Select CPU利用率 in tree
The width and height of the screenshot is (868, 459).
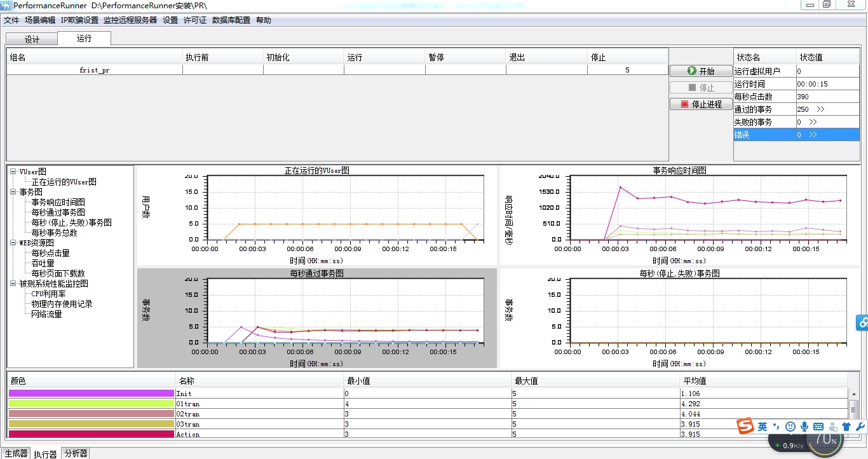click(x=47, y=294)
